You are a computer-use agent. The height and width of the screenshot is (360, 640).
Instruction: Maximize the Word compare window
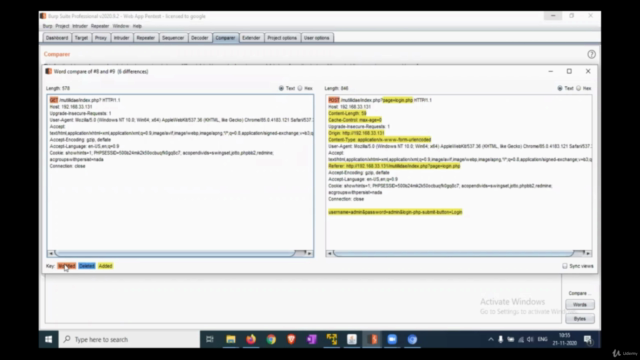(x=569, y=71)
